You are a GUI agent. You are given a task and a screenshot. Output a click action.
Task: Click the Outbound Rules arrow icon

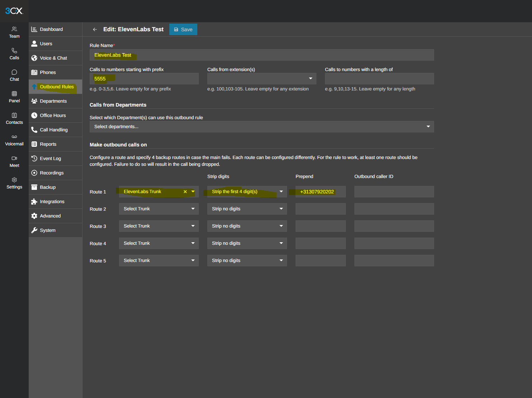pyautogui.click(x=34, y=87)
